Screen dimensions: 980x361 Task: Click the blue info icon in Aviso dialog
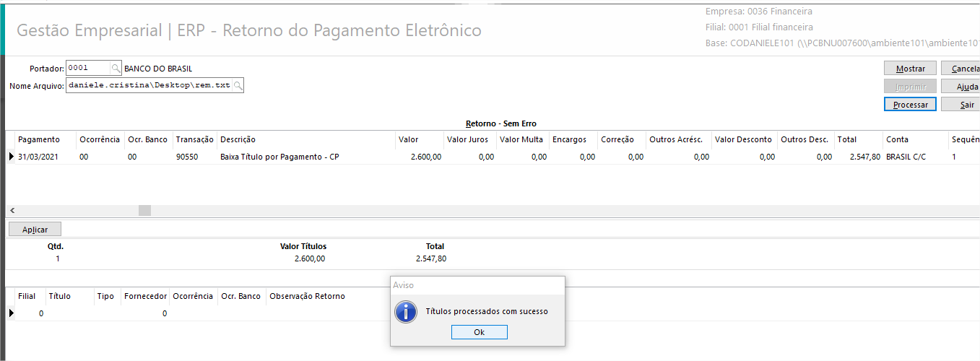point(407,312)
